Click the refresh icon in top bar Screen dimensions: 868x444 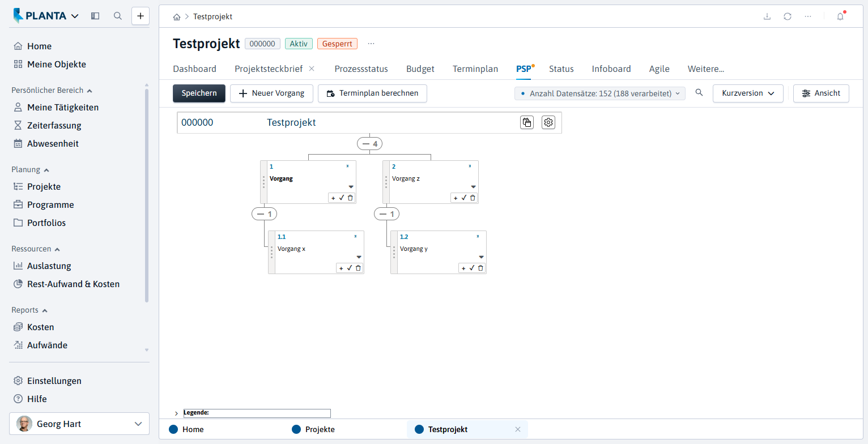point(788,16)
